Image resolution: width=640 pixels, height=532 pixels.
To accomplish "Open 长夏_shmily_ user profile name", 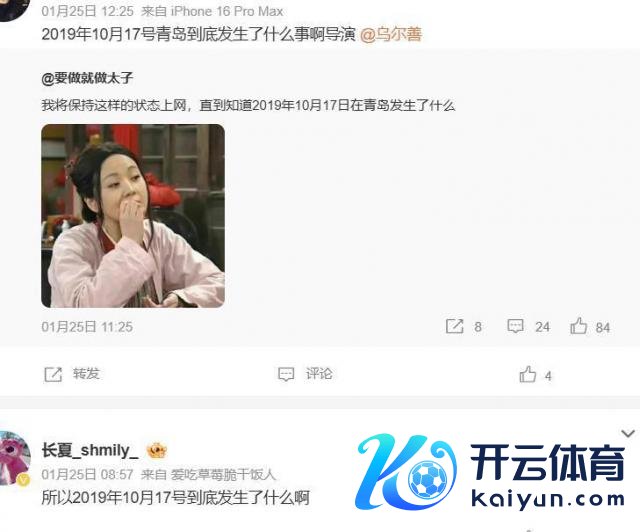I will [x=90, y=450].
